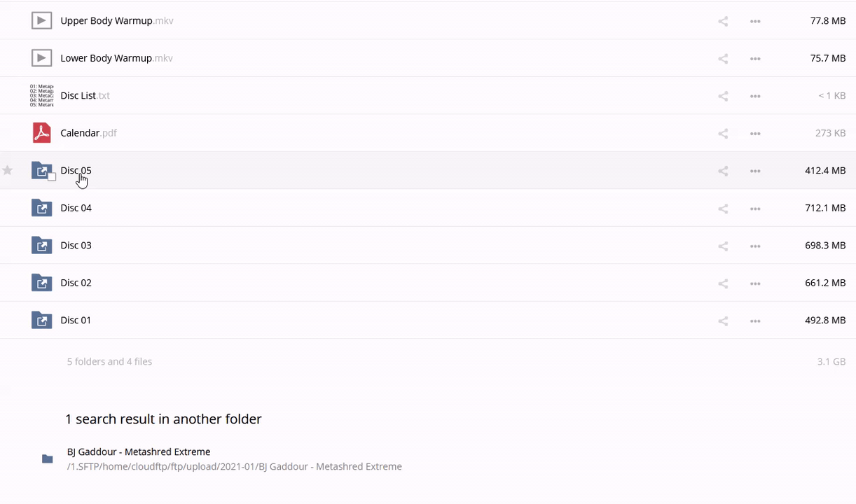The width and height of the screenshot is (856, 504).
Task: Click share icon on Disc 02 row
Action: coord(723,283)
